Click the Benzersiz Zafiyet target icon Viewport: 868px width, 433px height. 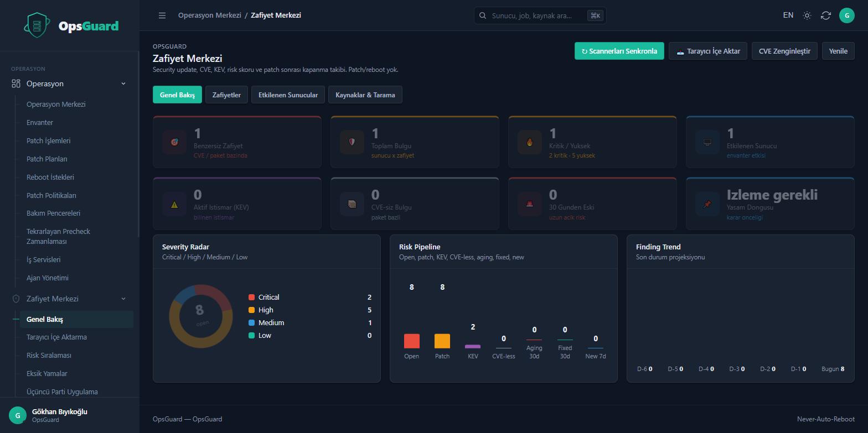click(x=174, y=142)
